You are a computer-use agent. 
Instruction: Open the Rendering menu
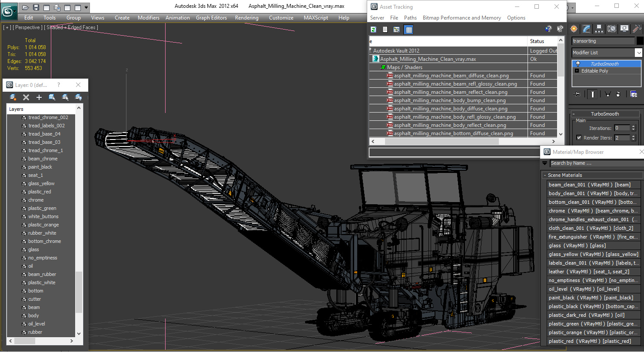click(246, 18)
